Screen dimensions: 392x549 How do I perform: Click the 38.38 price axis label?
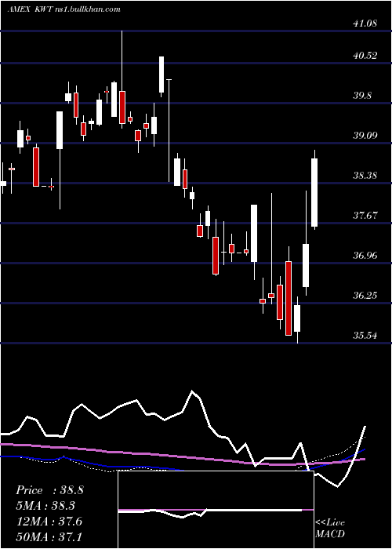click(365, 175)
